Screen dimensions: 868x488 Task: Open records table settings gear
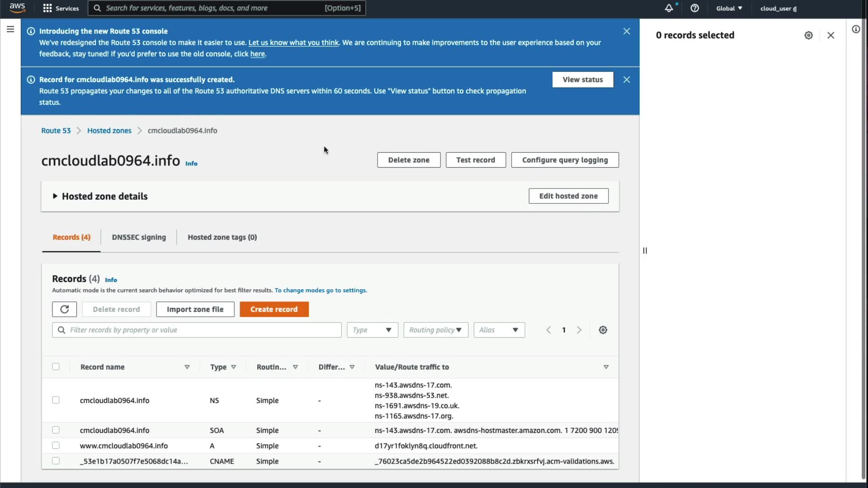tap(603, 330)
